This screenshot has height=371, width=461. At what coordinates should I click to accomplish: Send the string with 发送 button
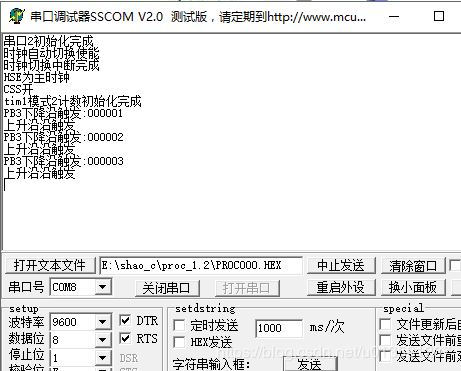[x=310, y=364]
